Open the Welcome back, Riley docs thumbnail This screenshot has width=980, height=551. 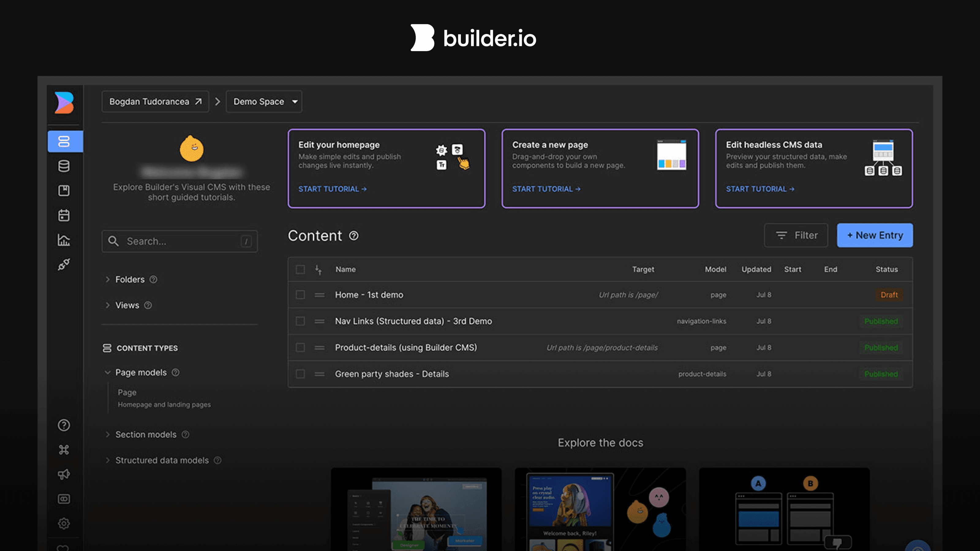point(600,510)
